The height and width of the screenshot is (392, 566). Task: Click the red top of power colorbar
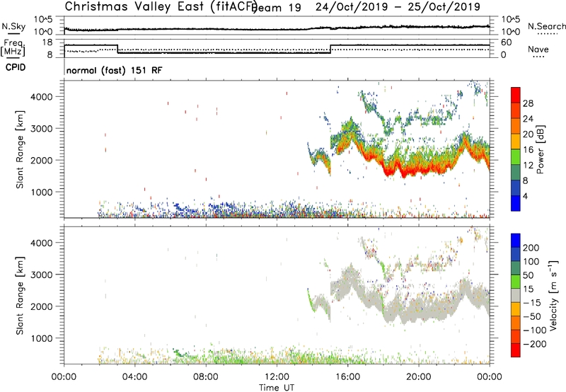click(x=516, y=96)
